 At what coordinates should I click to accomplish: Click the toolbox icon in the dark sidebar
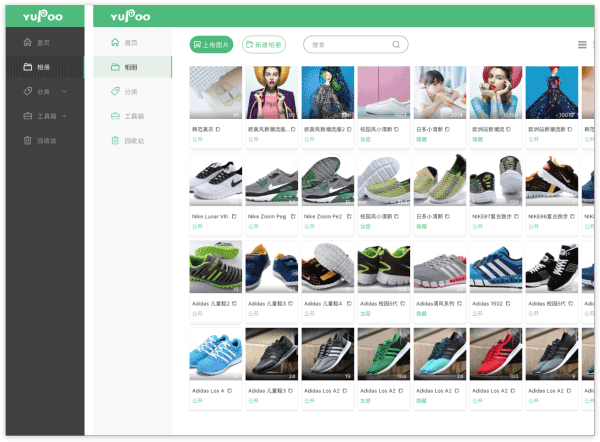tap(28, 116)
